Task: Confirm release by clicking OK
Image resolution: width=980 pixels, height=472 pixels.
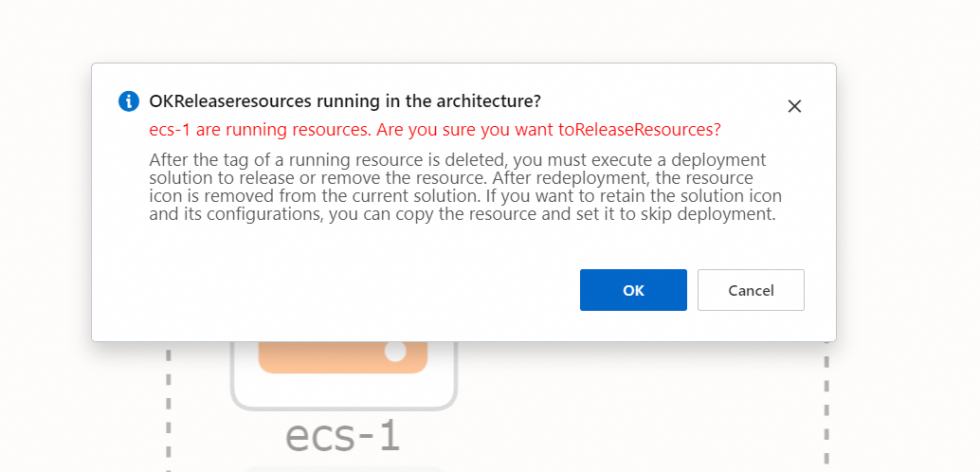Action: pyautogui.click(x=633, y=290)
